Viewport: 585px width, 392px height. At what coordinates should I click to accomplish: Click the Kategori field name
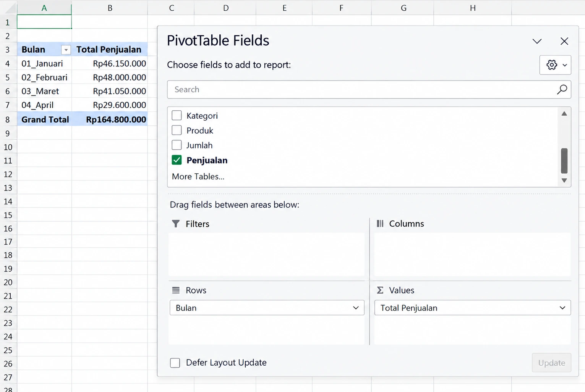(x=202, y=116)
